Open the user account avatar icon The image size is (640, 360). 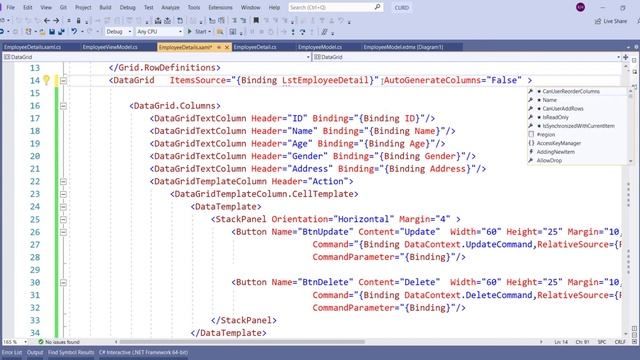pos(580,7)
